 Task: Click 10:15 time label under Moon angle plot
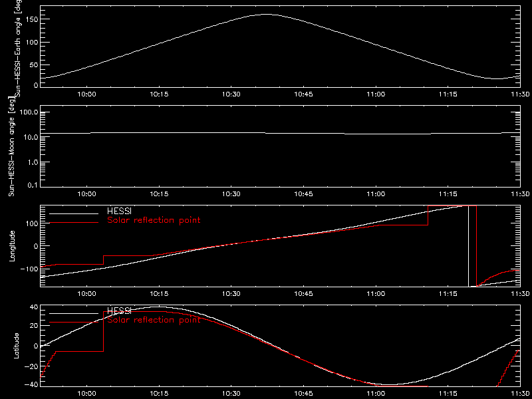[x=159, y=194]
